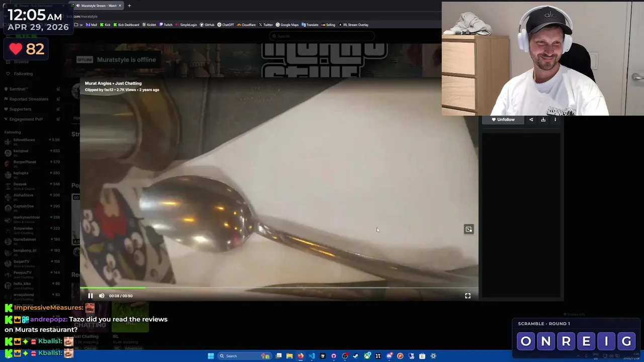Open Suspendas channel in Following list

(31, 229)
